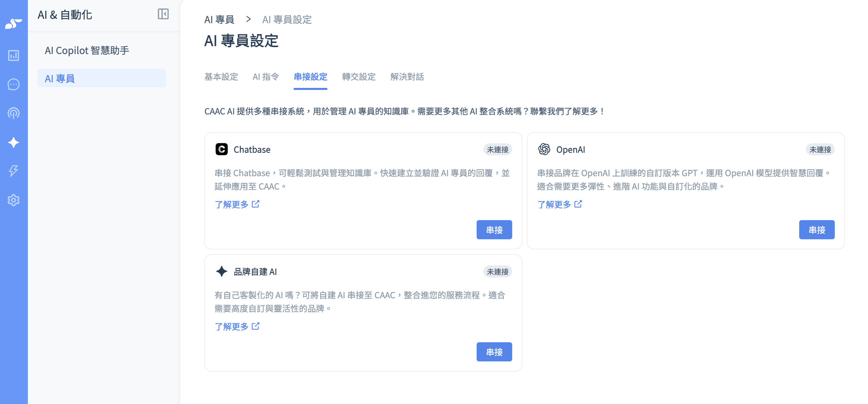Open the lightning bolt automation icon
Screen dimensions: 868x404
tap(13, 171)
